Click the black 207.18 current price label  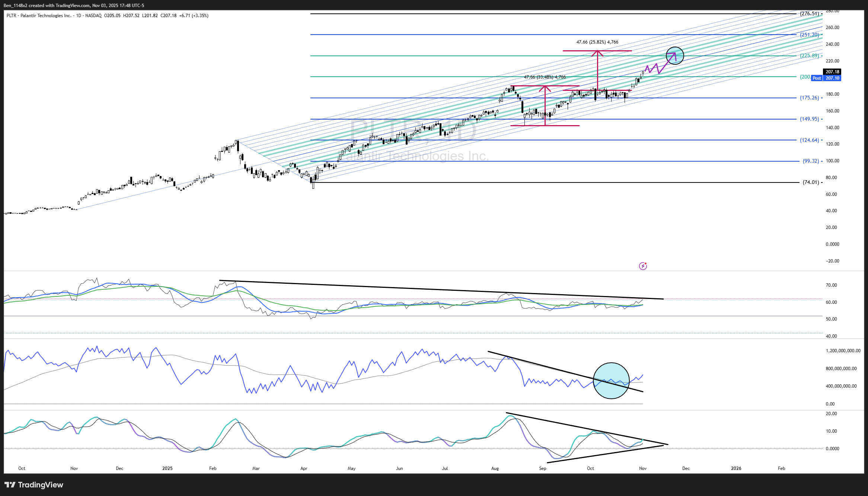[832, 72]
